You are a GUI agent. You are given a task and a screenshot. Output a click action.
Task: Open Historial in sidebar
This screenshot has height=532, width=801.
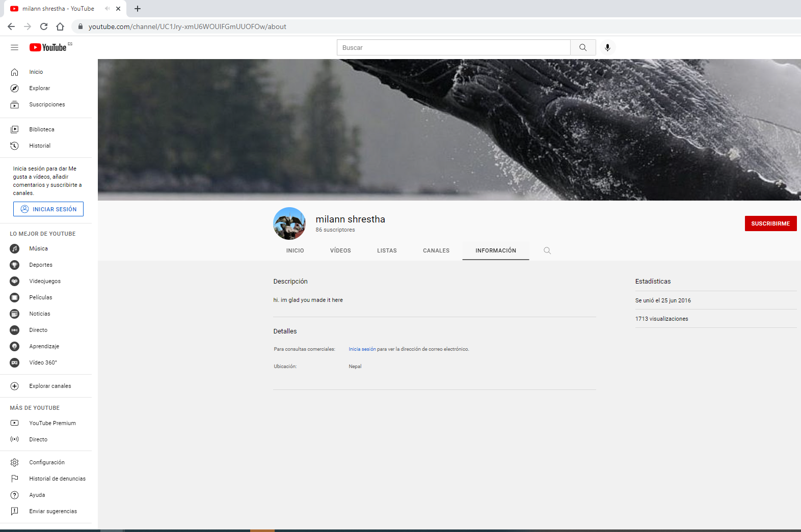40,146
